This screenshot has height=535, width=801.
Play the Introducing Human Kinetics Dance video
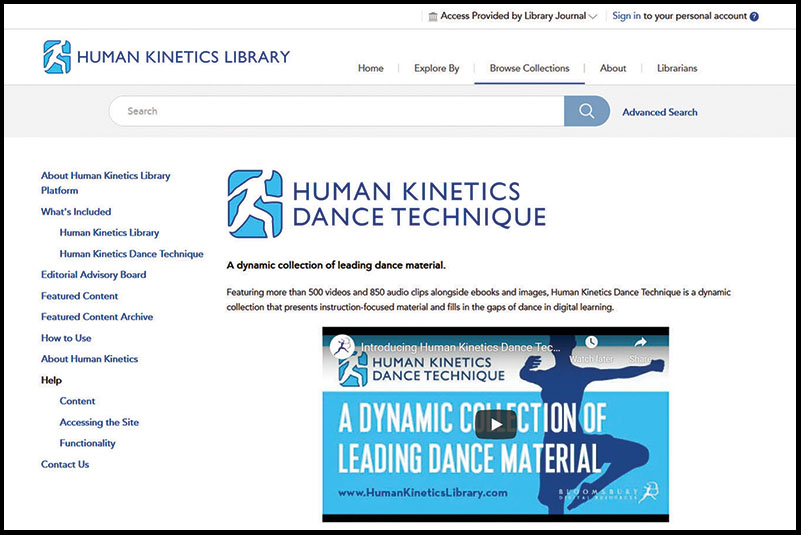pyautogui.click(x=496, y=424)
